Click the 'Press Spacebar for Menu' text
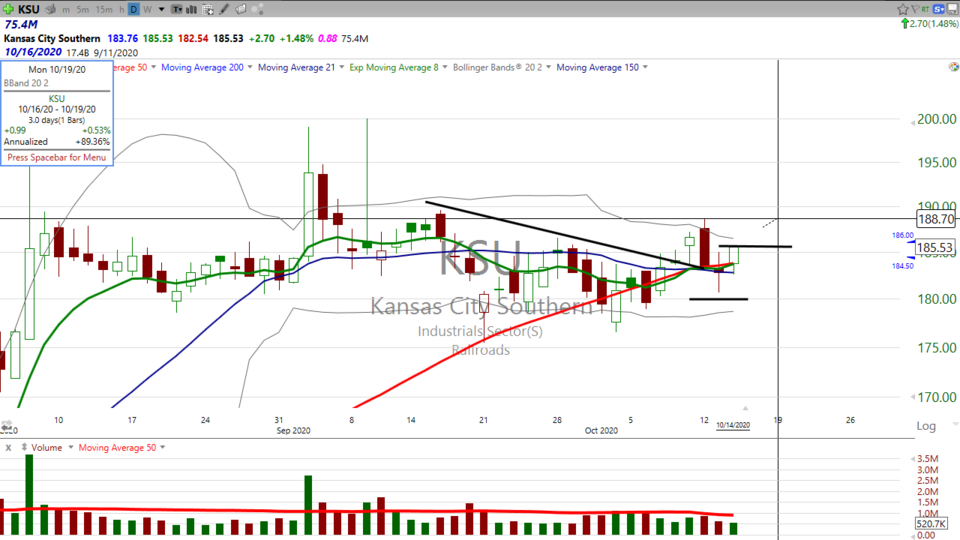The width and height of the screenshot is (960, 540). (x=56, y=157)
